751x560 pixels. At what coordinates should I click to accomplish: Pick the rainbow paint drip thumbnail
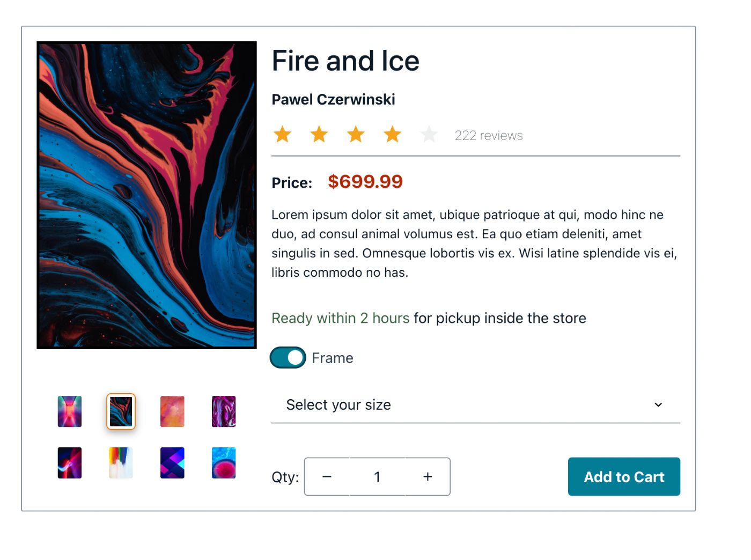point(121,462)
